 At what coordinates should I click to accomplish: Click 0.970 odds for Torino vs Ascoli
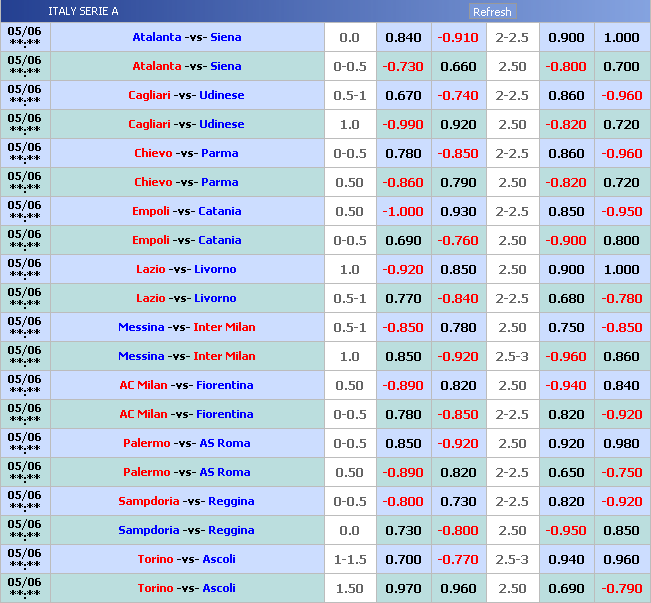[403, 588]
